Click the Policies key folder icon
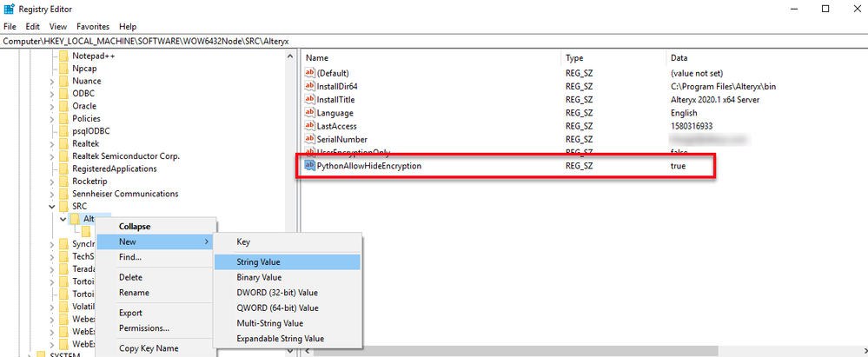 click(63, 118)
